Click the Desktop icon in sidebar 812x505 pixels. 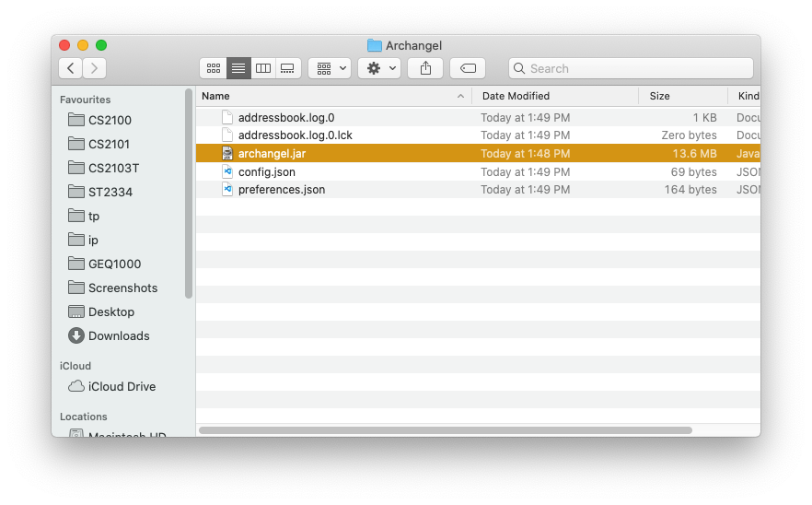pos(76,311)
